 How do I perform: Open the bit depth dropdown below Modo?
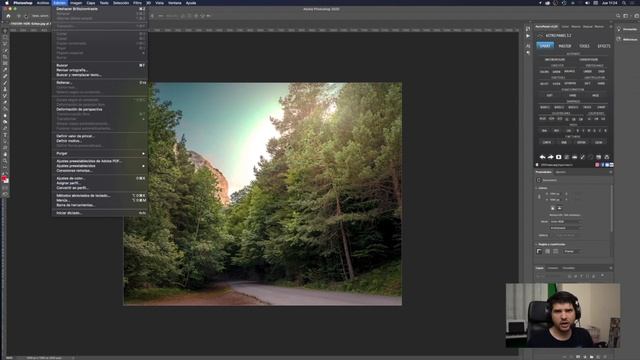coord(566,228)
